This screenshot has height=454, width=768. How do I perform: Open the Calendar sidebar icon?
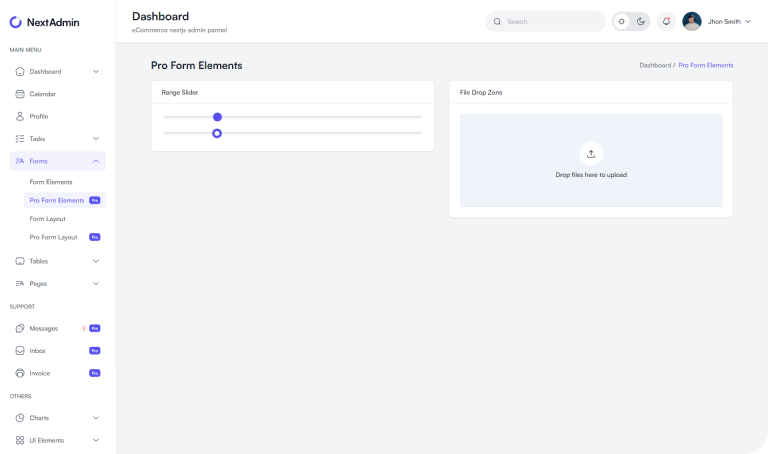[x=20, y=94]
